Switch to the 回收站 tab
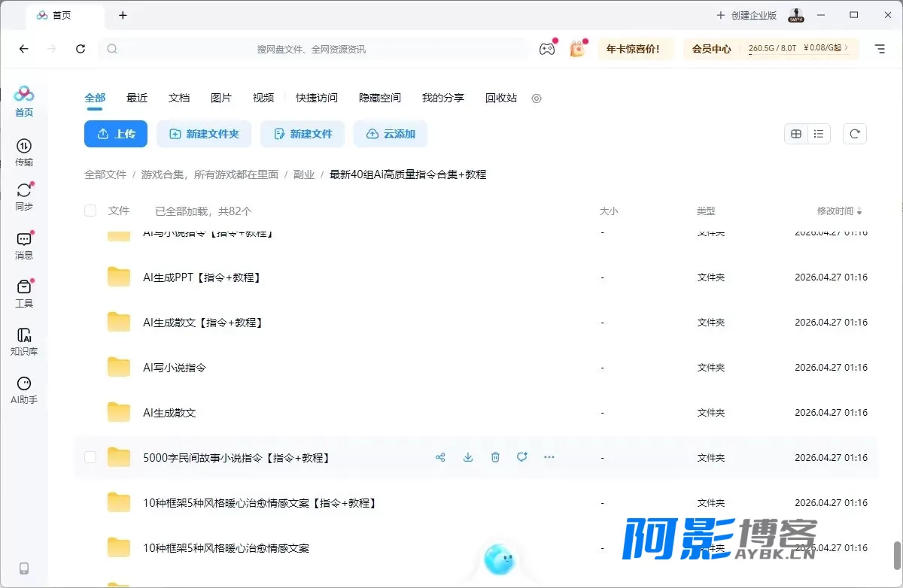The image size is (903, 588). click(x=501, y=98)
